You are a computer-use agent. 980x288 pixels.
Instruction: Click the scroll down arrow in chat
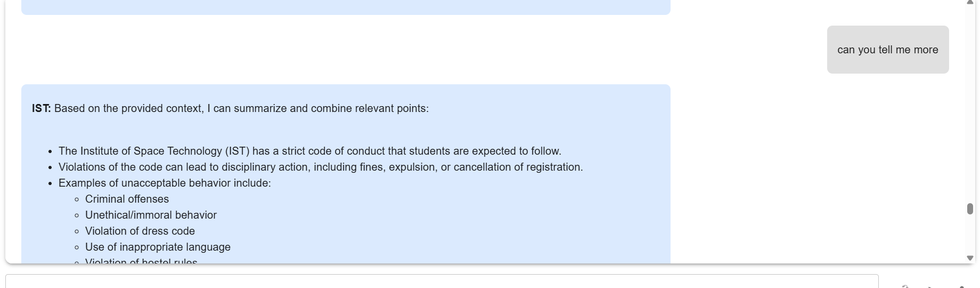(970, 258)
